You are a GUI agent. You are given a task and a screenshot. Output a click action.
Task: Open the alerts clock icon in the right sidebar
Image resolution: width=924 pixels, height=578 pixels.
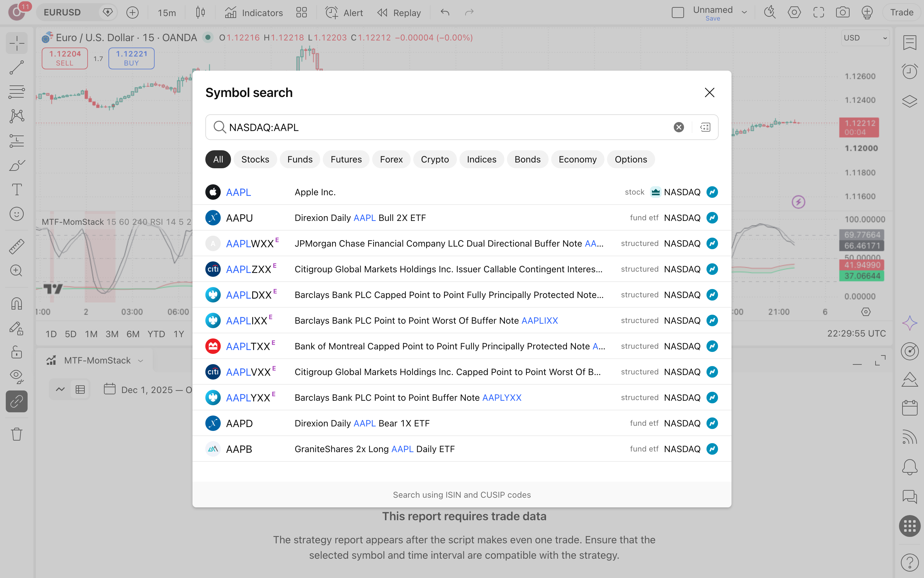click(x=910, y=71)
